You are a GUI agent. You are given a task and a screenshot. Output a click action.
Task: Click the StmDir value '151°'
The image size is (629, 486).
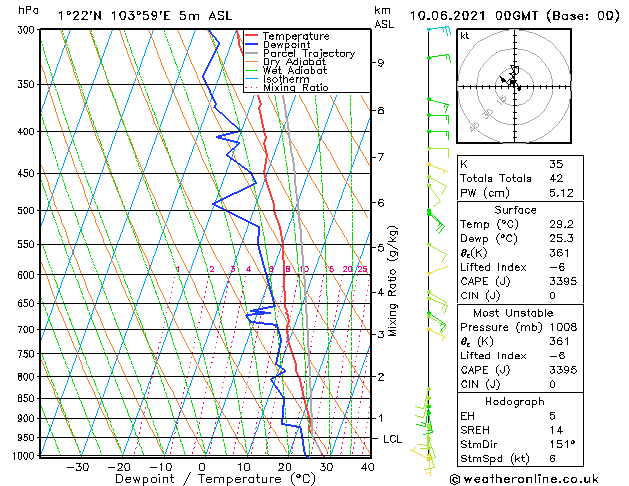click(562, 444)
